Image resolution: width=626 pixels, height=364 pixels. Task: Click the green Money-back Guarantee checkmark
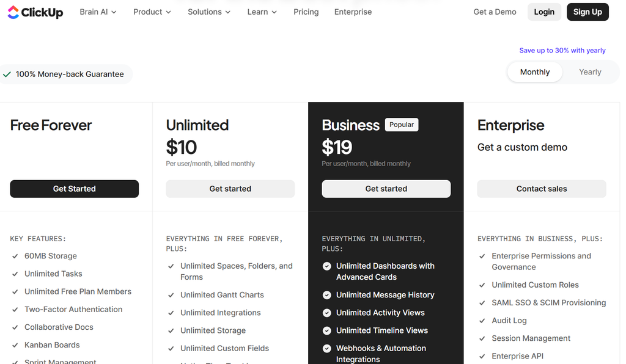(7, 75)
